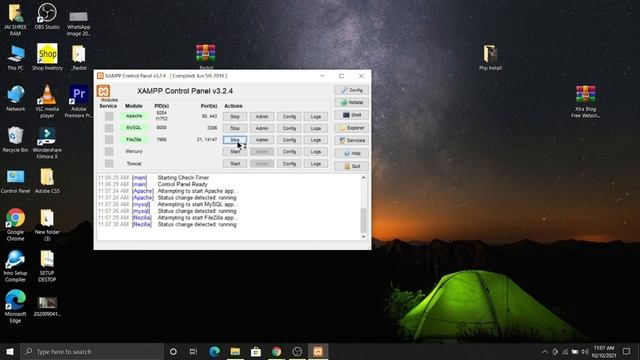The height and width of the screenshot is (360, 640).
Task: Select Adobe Premiere Pro desktop icon
Action: click(x=78, y=102)
